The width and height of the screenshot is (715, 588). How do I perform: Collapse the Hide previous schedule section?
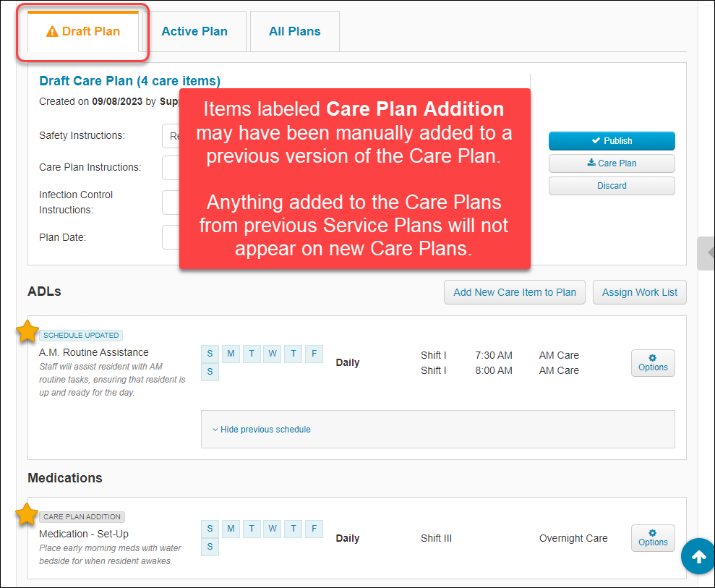[x=262, y=430]
